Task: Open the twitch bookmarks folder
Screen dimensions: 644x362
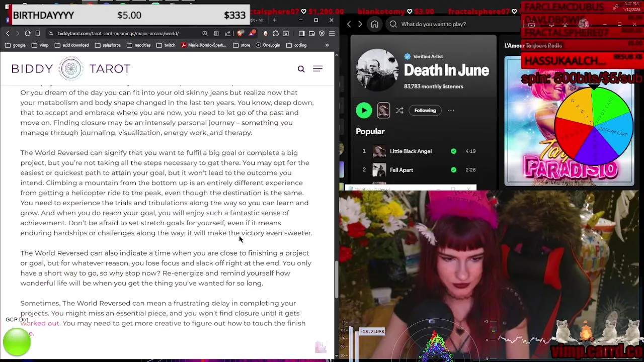Action: (166, 45)
